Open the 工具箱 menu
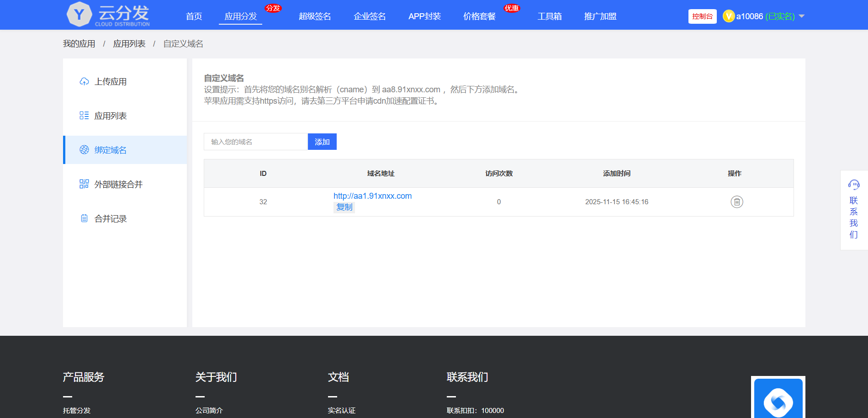868x418 pixels. [x=550, y=16]
